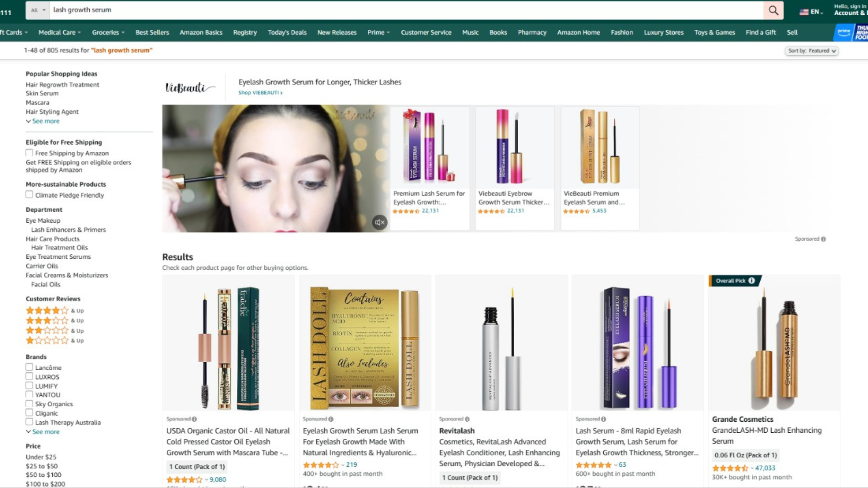Click the Overall Pick info icon
Screen dimensions: 868x488
tap(751, 281)
